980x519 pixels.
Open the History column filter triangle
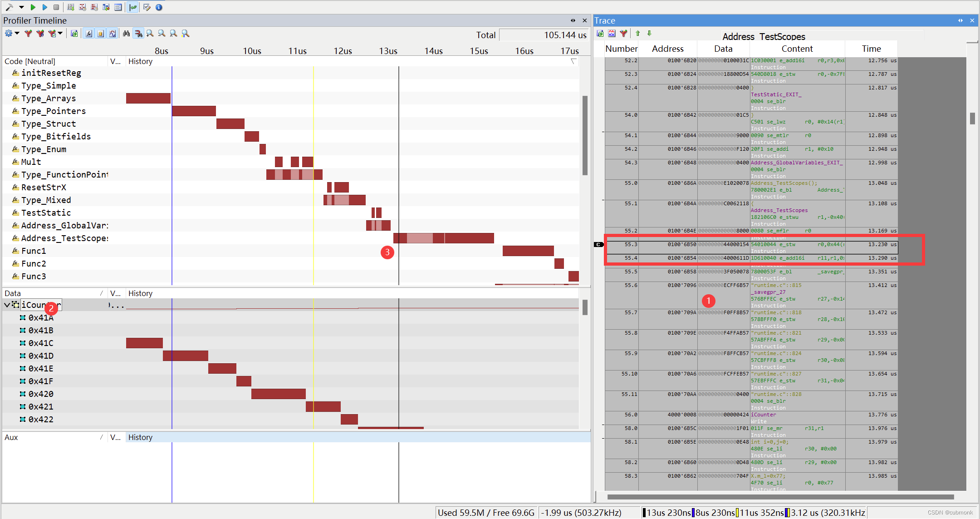(x=573, y=61)
